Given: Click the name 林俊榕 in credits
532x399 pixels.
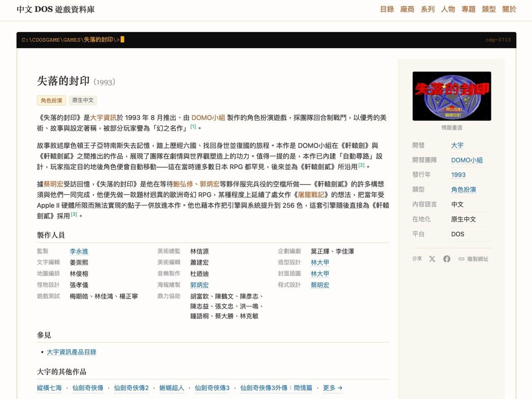Looking at the screenshot, I should pos(79,274).
